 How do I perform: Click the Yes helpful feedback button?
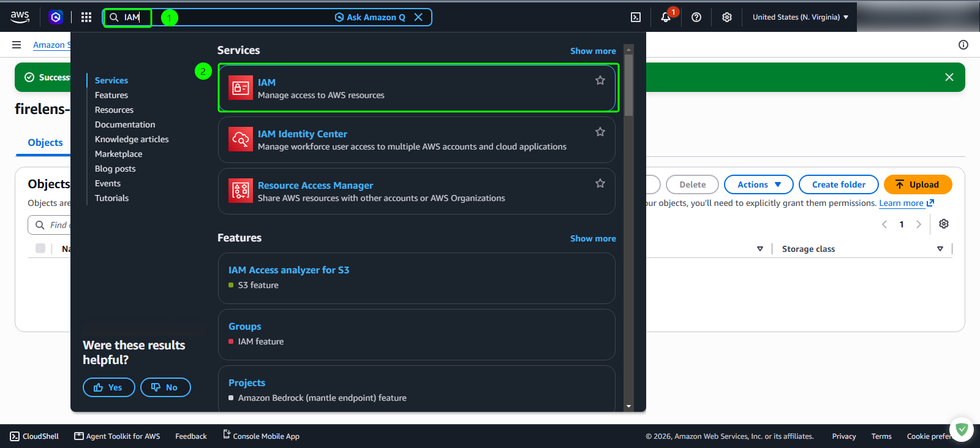pos(109,387)
